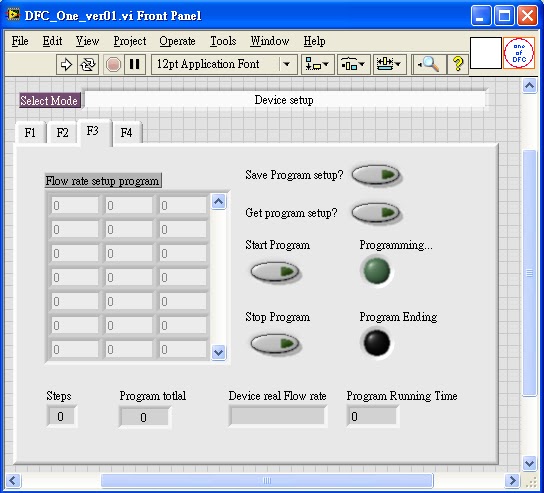The height and width of the screenshot is (493, 544).
Task: Open the Align Objects toolbar menu
Action: 317,65
